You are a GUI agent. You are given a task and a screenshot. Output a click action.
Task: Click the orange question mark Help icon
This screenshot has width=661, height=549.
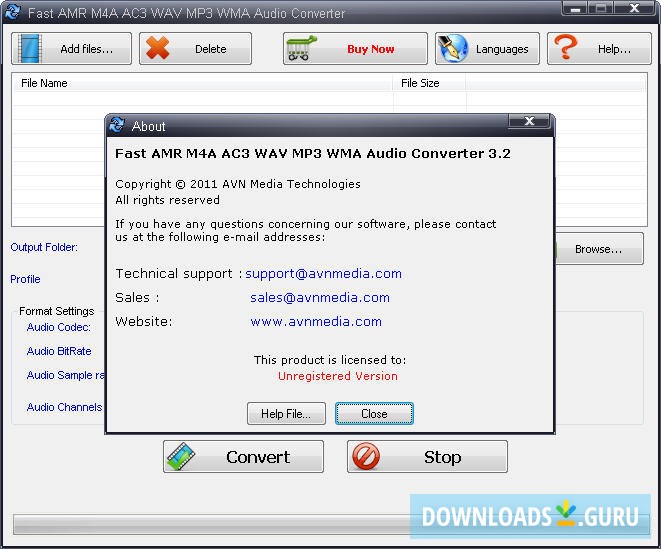pos(566,47)
